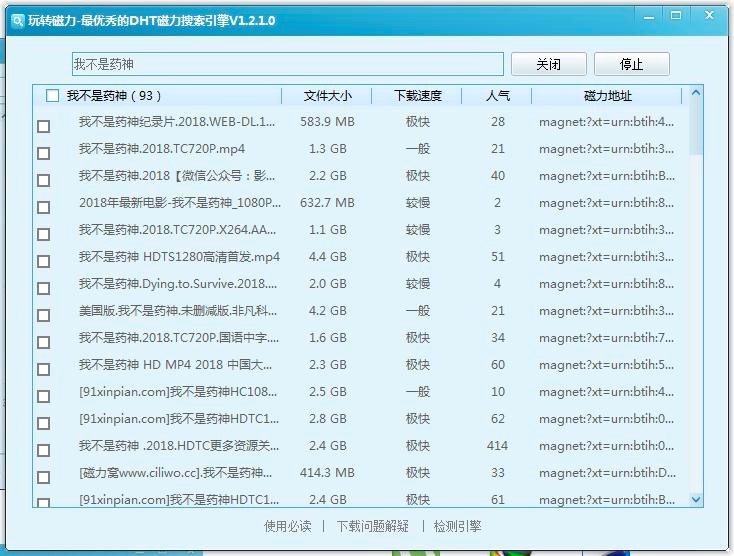Click magnet address in the 414.3 MB row
This screenshot has width=734, height=556.
(x=607, y=473)
